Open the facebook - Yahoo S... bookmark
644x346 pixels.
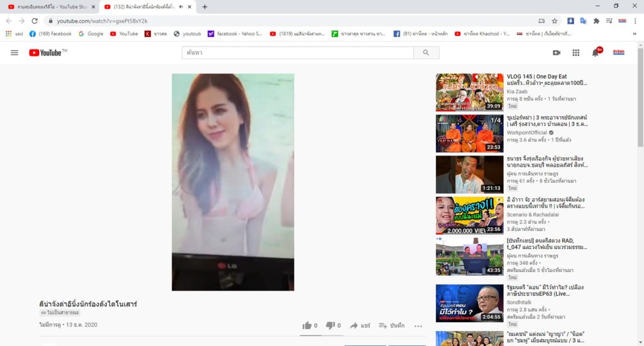click(x=235, y=34)
